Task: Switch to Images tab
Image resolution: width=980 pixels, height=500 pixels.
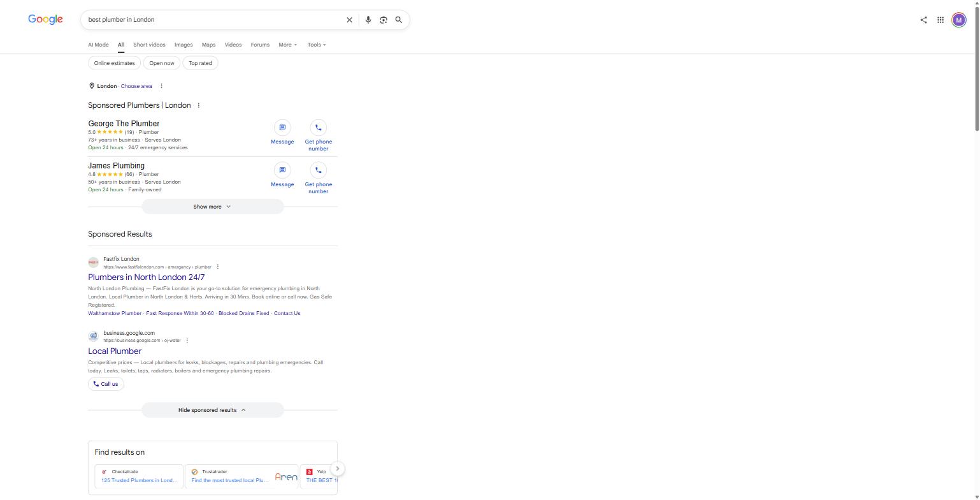Action: (x=184, y=45)
